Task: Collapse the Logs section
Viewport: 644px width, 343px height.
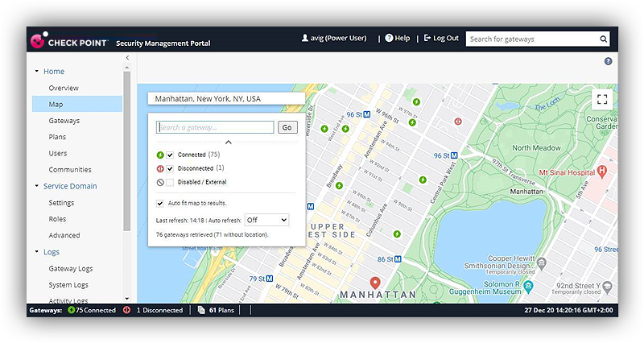Action: click(x=36, y=251)
